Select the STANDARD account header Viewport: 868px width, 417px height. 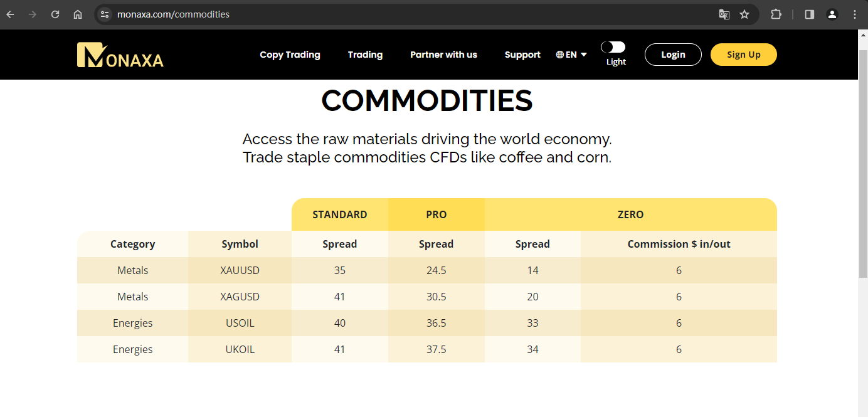pyautogui.click(x=340, y=214)
